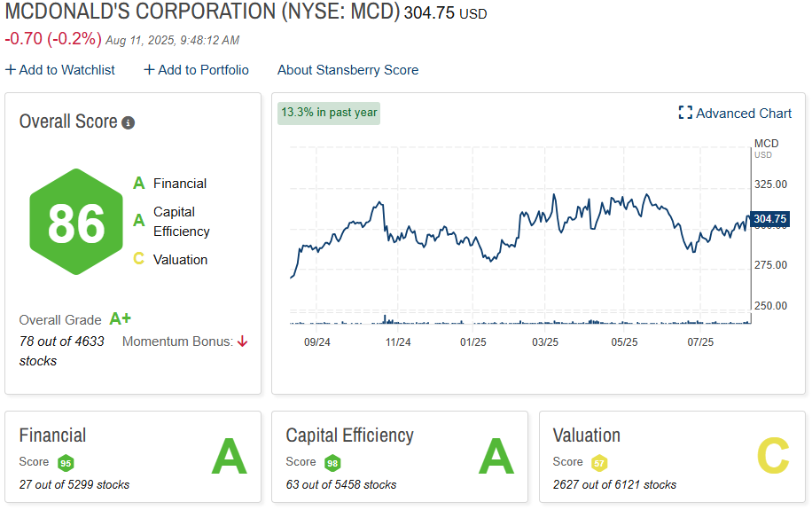
Task: Open the Advanced Chart view
Action: point(744,113)
